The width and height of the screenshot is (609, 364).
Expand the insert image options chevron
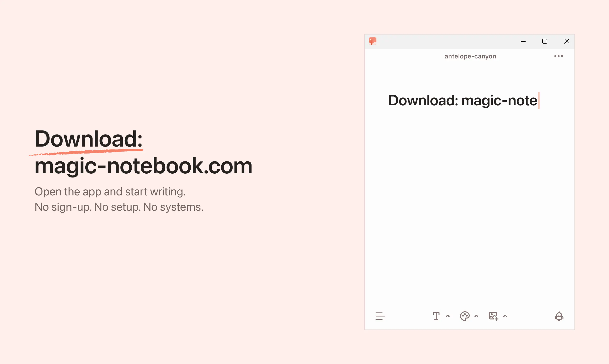pyautogui.click(x=505, y=316)
